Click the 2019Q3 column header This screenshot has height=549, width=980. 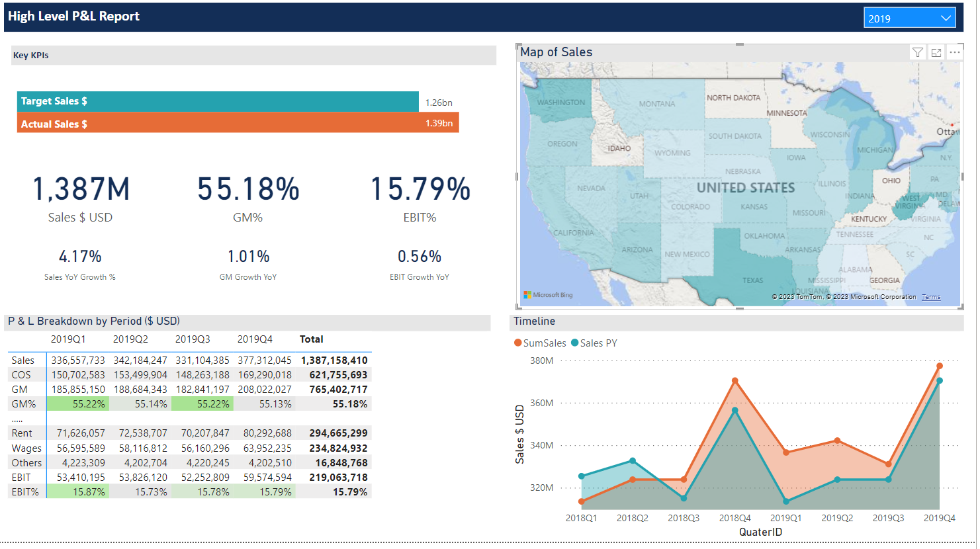[x=193, y=339]
